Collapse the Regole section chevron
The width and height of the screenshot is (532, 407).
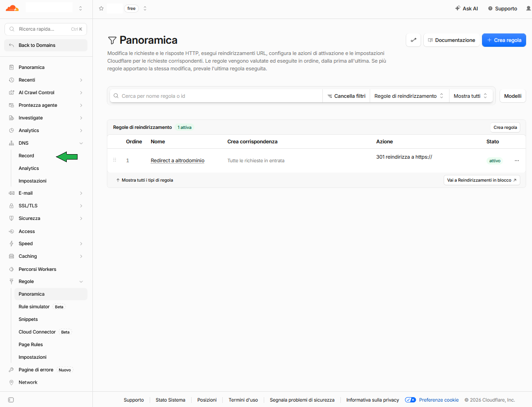81,282
